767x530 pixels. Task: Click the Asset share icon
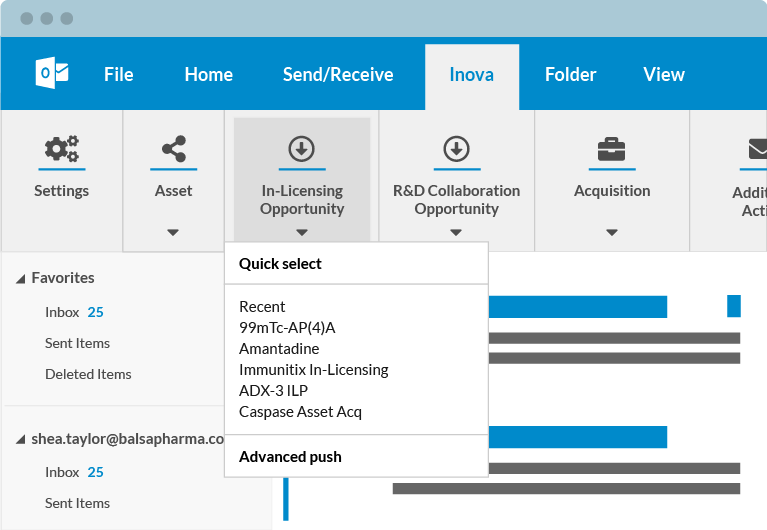point(174,149)
